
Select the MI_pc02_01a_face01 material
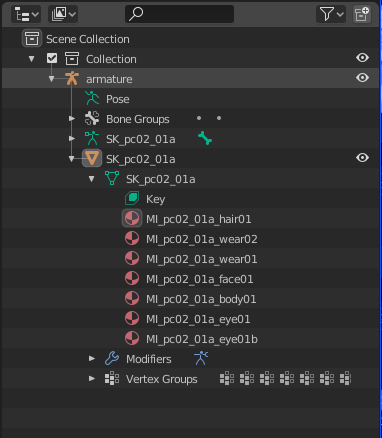pos(199,279)
